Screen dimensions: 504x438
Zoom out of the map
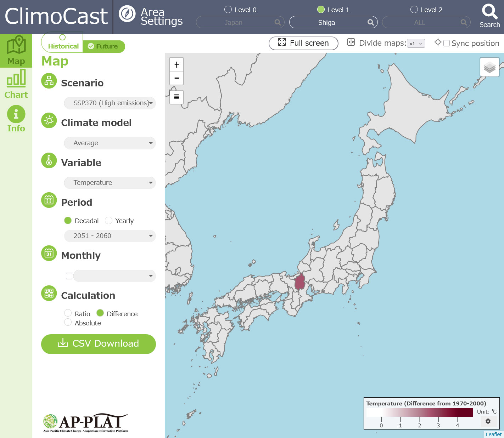click(x=177, y=78)
